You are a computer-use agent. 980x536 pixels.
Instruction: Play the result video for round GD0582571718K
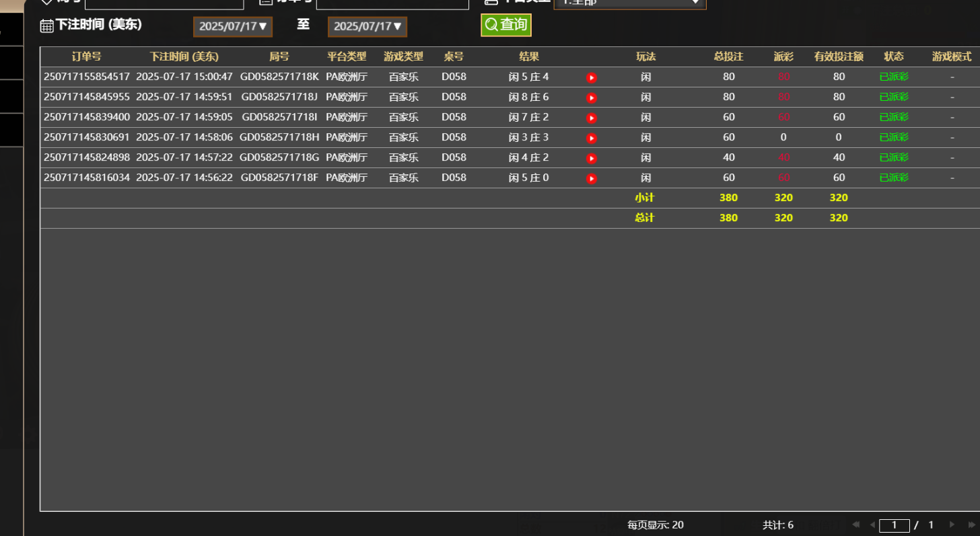592,77
